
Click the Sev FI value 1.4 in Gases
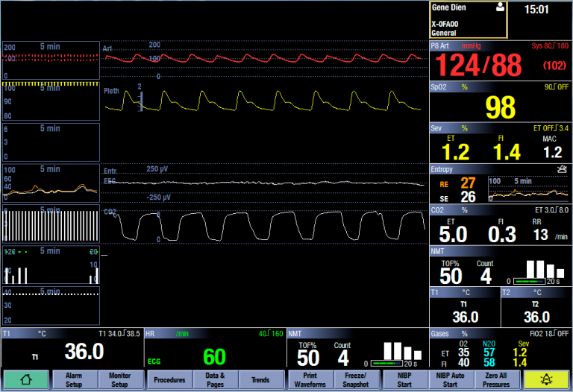[x=519, y=363]
